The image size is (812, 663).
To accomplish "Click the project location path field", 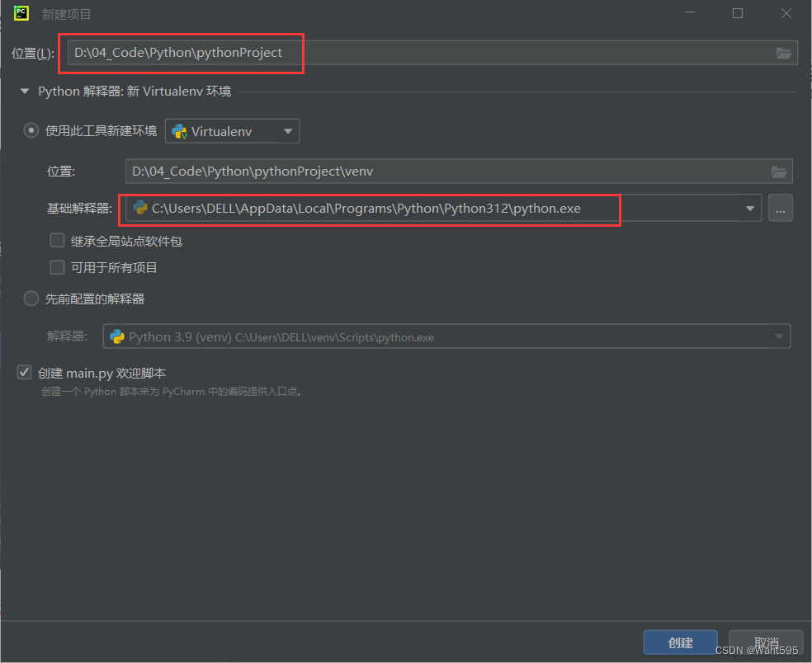I will click(x=432, y=53).
